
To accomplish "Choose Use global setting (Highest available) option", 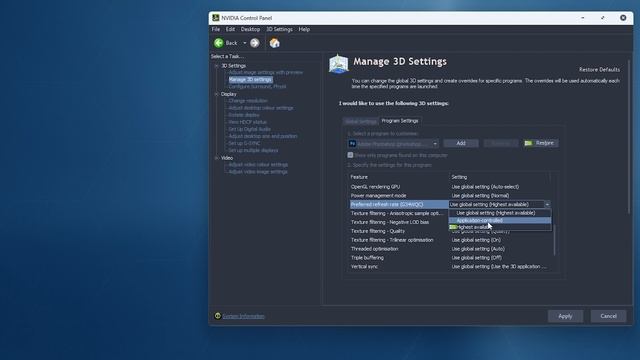I will (500, 213).
